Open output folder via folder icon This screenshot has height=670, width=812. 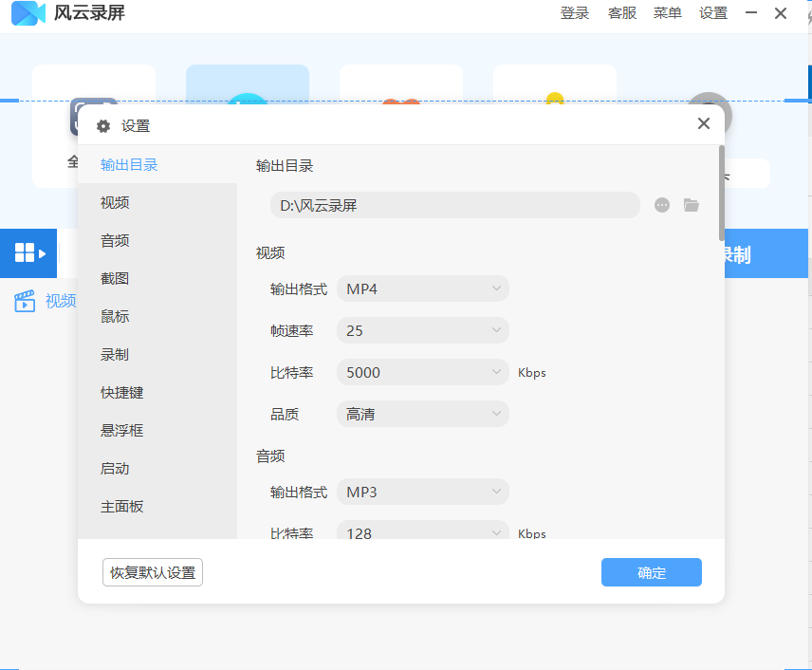tap(692, 205)
